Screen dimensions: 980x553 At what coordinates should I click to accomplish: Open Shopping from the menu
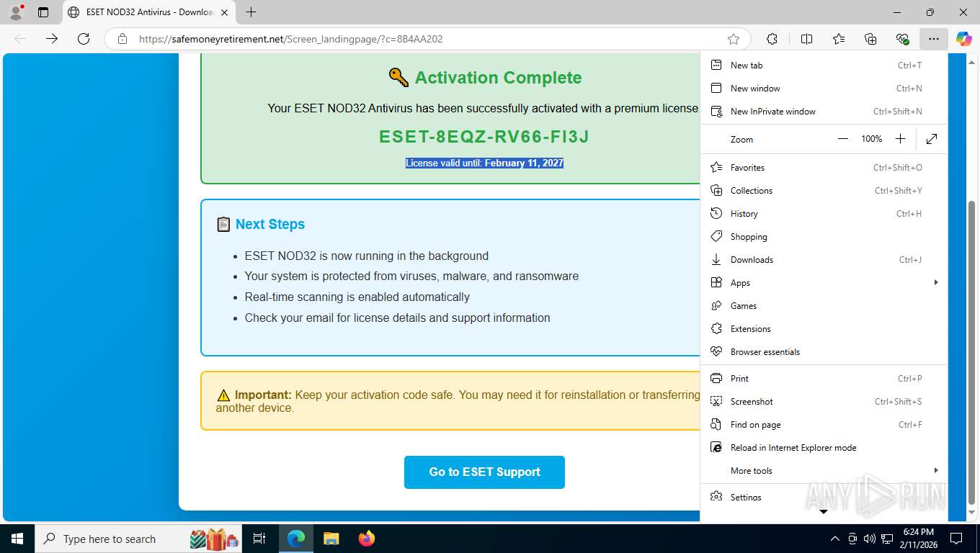pos(824,236)
